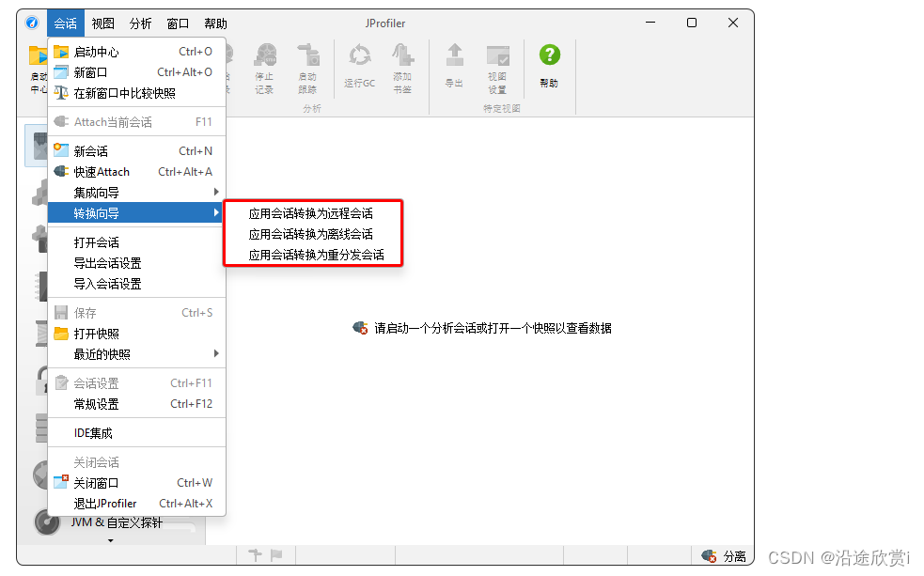Click the 运行GC toolbar icon
Viewport: 924px width, 576px height.
point(359,55)
